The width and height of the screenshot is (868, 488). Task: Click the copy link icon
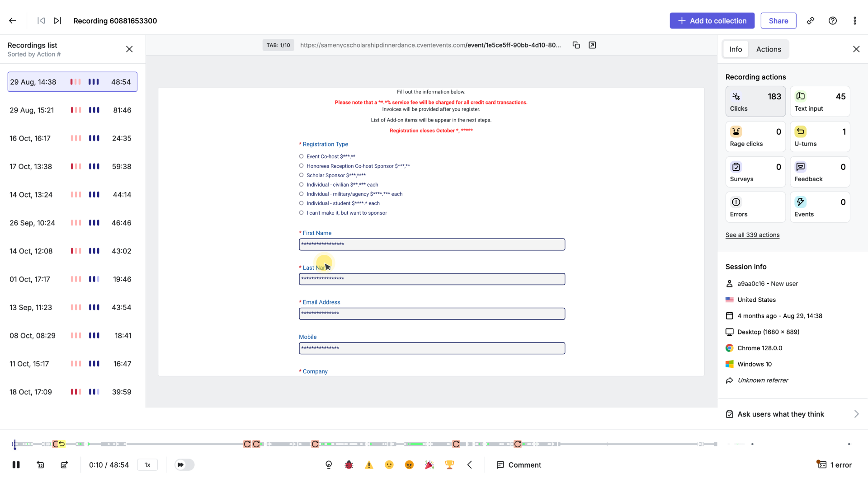click(x=811, y=21)
